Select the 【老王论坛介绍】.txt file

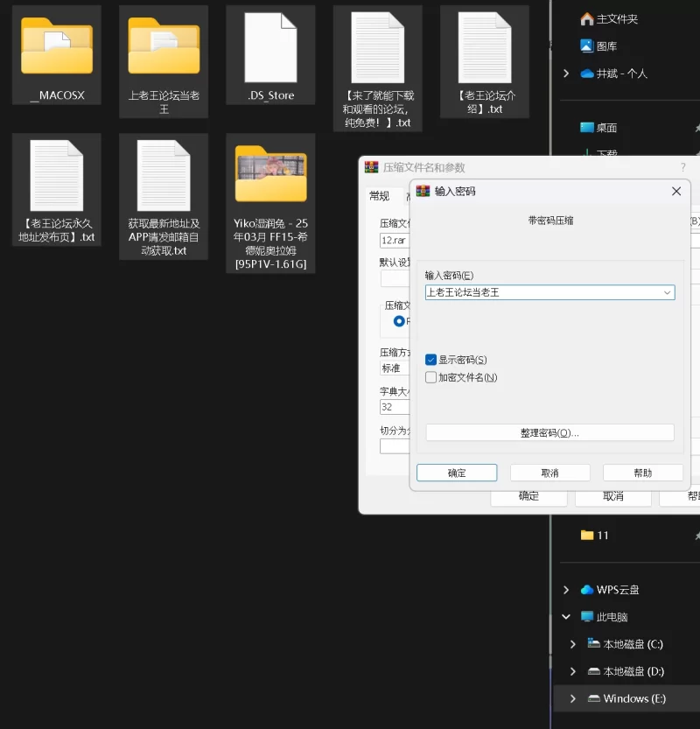coord(484,49)
